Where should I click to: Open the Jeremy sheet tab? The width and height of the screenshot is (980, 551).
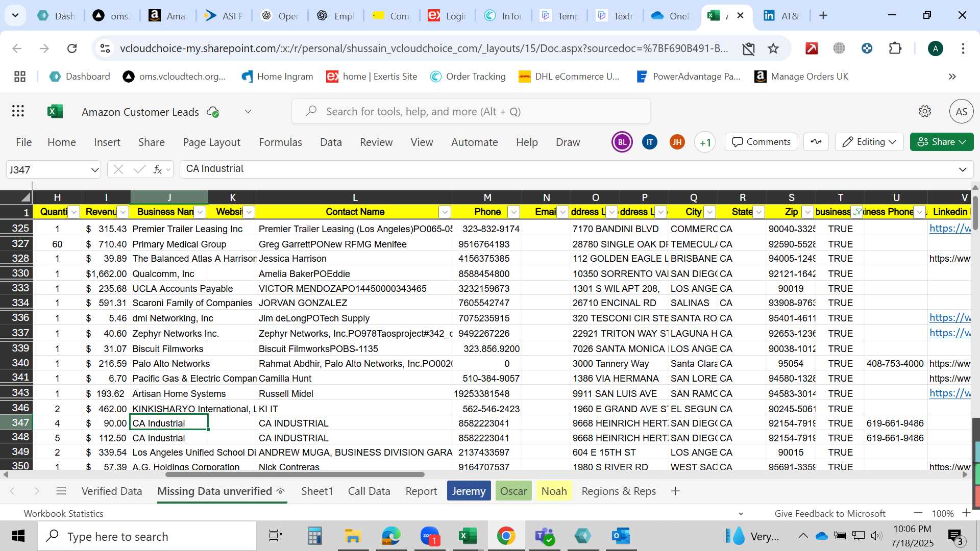point(469,491)
